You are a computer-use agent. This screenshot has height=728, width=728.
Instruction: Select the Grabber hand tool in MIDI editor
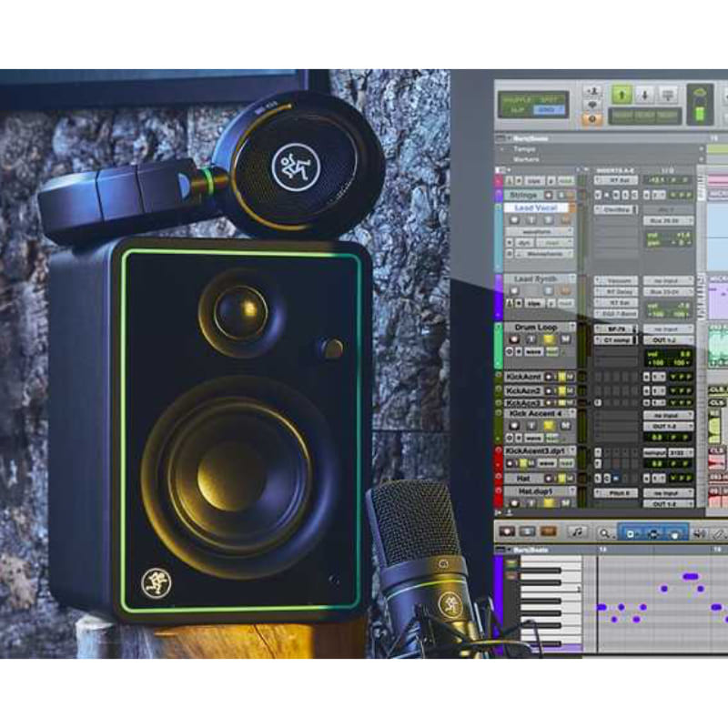[674, 531]
